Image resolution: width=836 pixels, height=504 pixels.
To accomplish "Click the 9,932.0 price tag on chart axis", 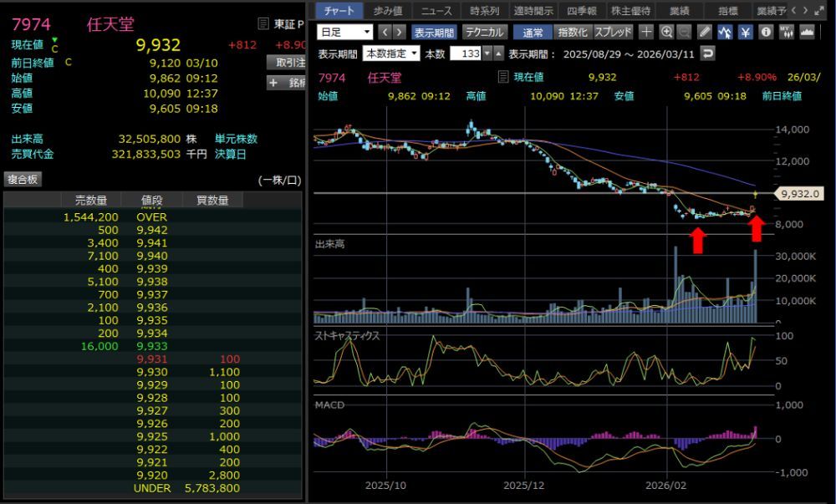I will [799, 193].
